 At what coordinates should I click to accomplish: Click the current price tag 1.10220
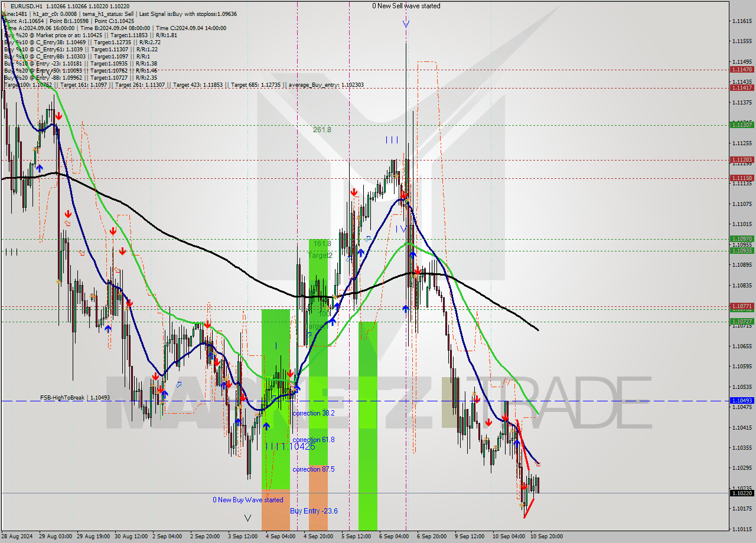pos(742,493)
